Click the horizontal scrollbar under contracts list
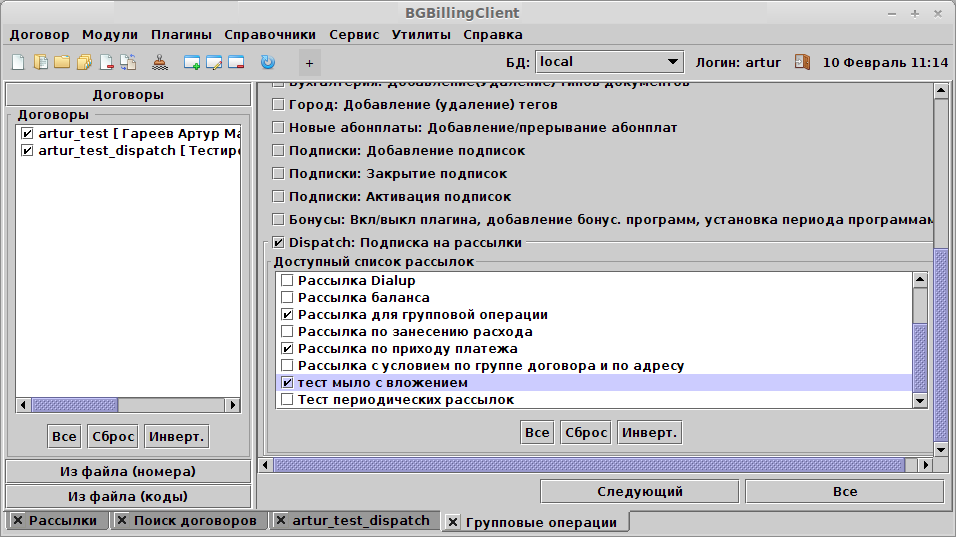Image resolution: width=956 pixels, height=537 pixels. [128, 405]
